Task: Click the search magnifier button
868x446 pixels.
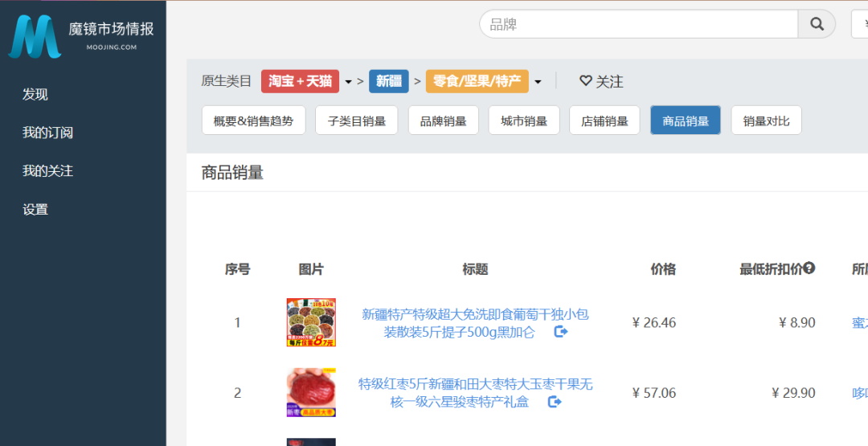Action: (817, 24)
